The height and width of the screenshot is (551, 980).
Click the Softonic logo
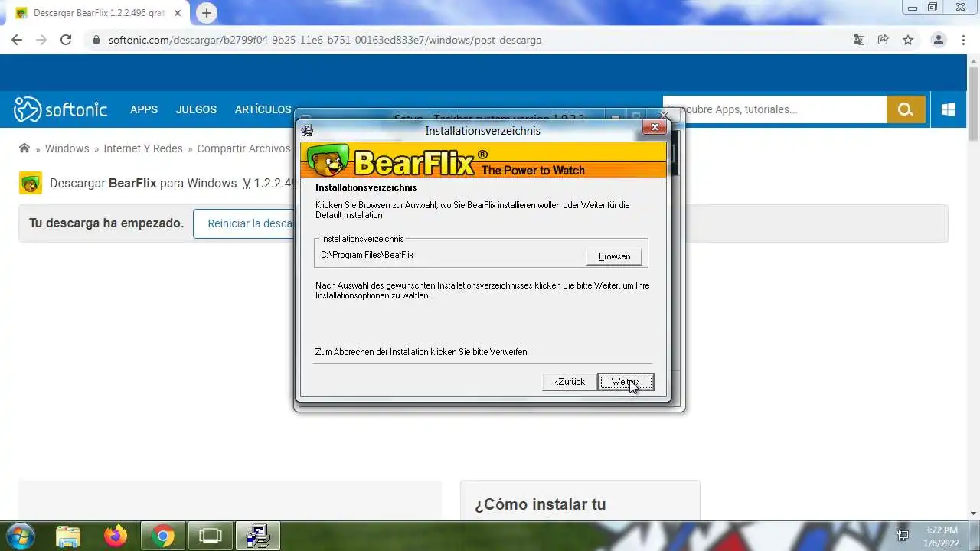pos(60,109)
